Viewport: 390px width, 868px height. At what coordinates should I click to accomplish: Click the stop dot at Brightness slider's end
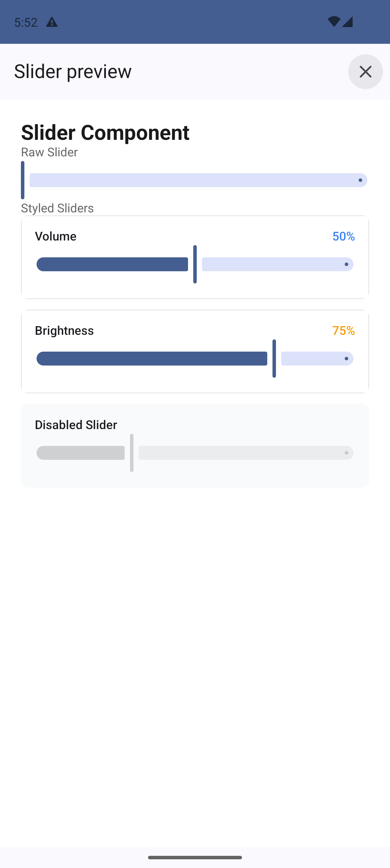346,359
